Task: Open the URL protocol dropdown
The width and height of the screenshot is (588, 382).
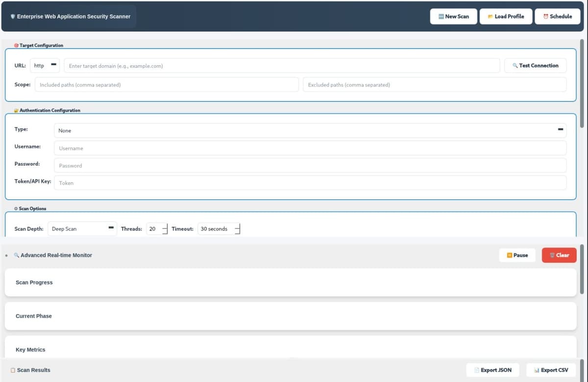Action: pos(45,66)
